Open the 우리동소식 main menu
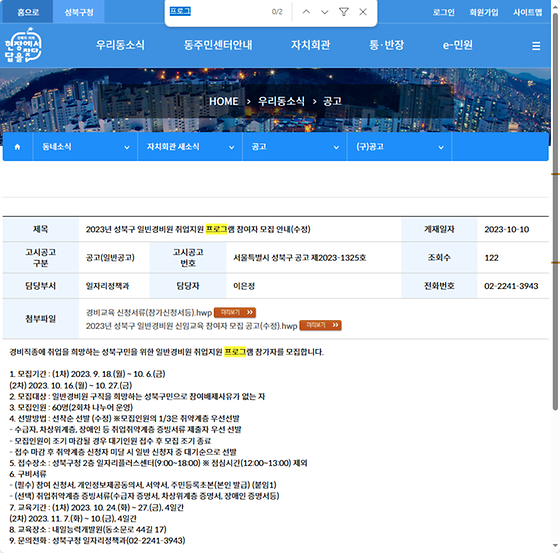The image size is (560, 553). [120, 45]
